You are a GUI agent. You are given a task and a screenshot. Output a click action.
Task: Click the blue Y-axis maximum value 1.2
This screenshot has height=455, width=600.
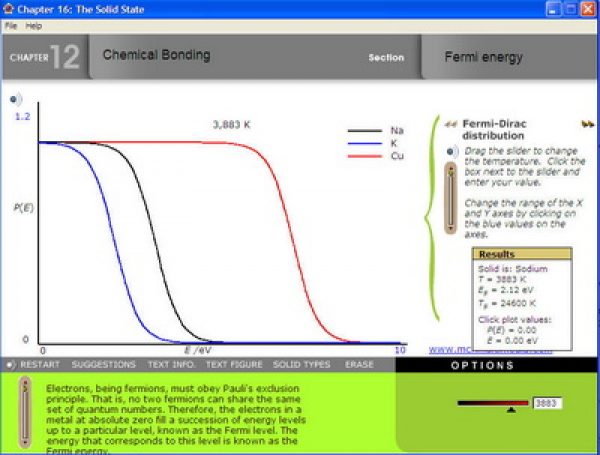click(22, 117)
